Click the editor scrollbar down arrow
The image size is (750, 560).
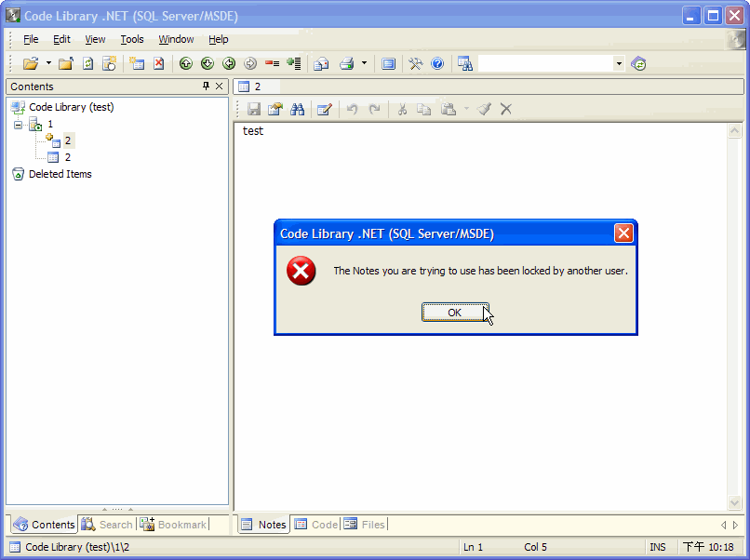coord(735,502)
